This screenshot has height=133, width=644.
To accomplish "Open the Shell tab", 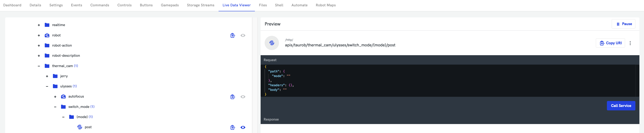I will [x=279, y=5].
